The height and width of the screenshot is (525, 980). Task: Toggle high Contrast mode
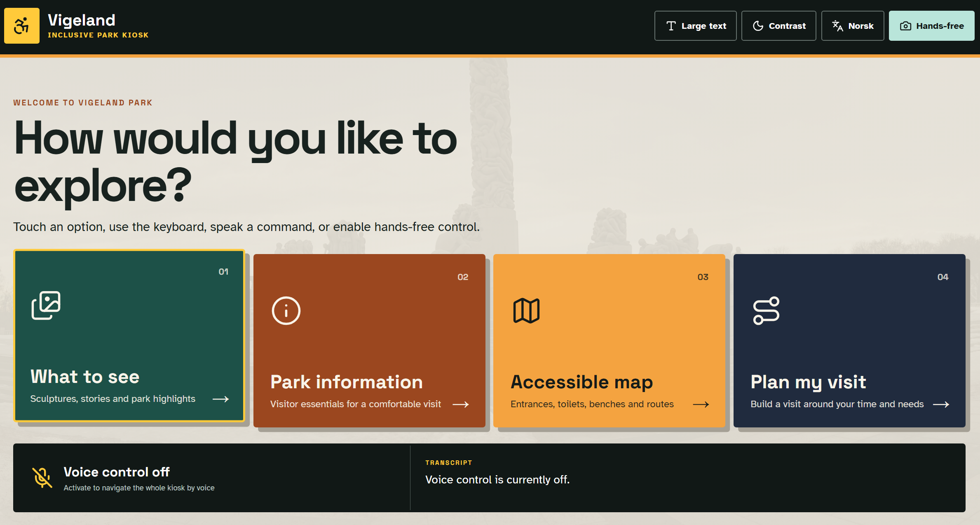(778, 26)
